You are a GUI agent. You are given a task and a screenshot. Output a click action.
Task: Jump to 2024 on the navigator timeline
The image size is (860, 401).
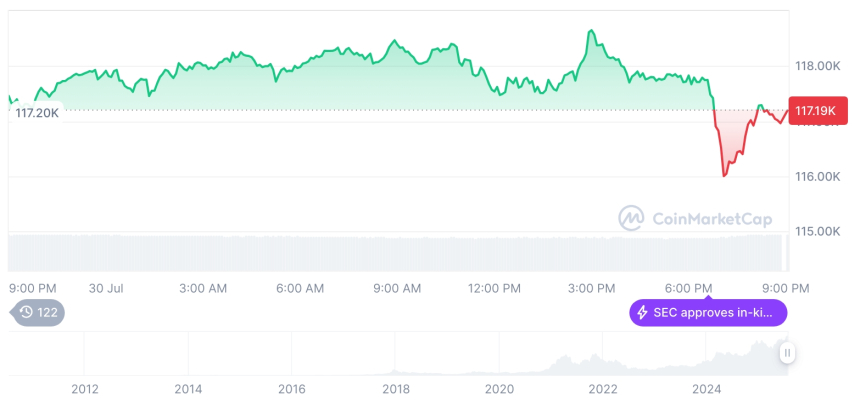[x=706, y=388]
